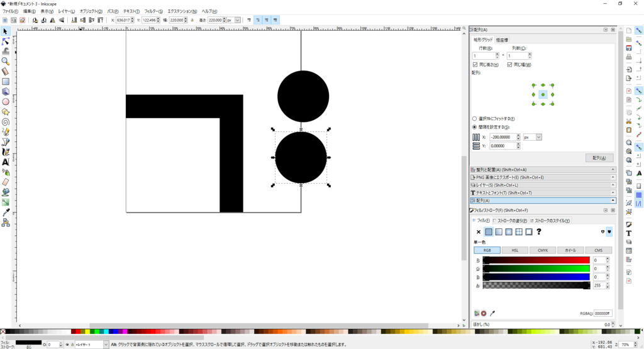Select the 3D Box tool
Viewport: 644px width, 349px height.
[x=5, y=92]
